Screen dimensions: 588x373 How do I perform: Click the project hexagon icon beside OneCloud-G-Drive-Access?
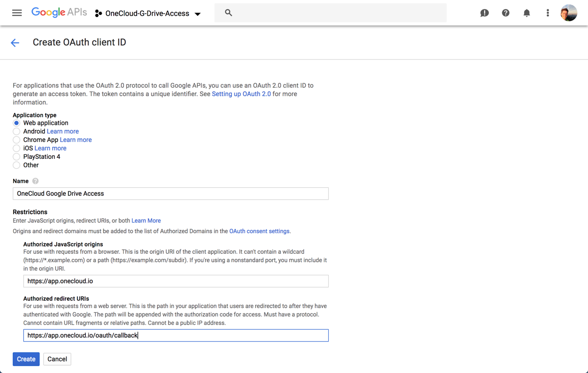tap(98, 14)
